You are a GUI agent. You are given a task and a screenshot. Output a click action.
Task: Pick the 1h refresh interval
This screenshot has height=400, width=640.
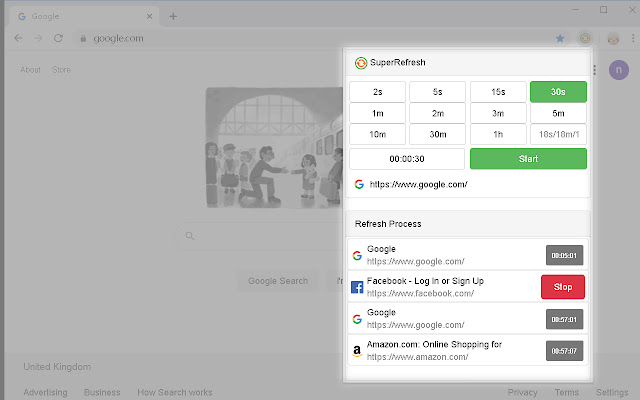pos(498,135)
